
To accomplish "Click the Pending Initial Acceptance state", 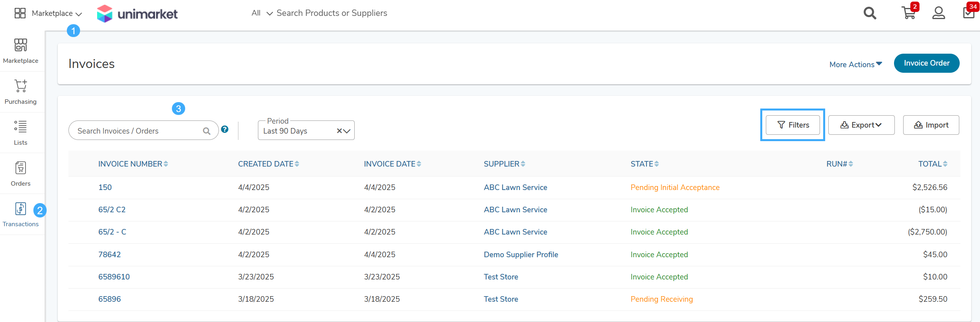I will [675, 187].
